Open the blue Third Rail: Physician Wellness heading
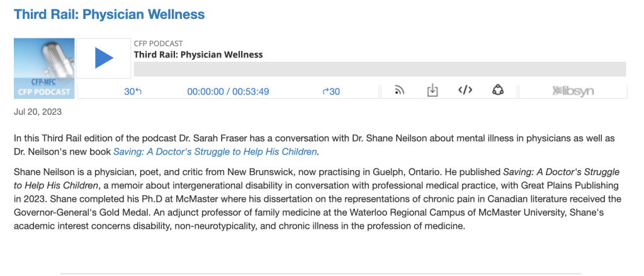644x276 pixels. [x=109, y=14]
